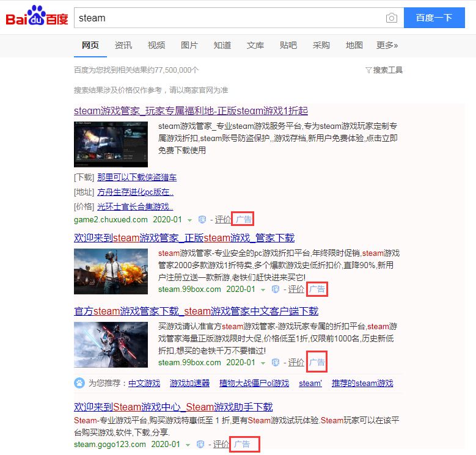Screen dimensions: 476x455
Task: Switch to the 地图 tab
Action: 354,45
